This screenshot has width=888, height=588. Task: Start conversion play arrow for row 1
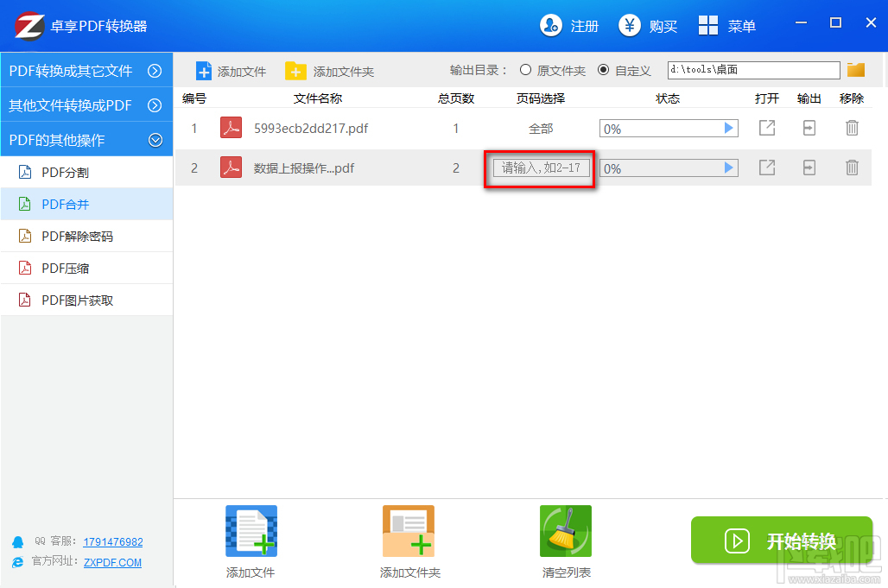pos(729,129)
